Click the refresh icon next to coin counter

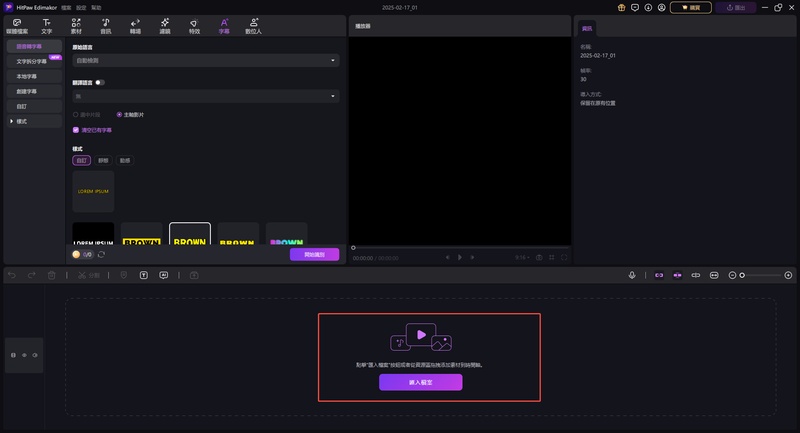101,254
